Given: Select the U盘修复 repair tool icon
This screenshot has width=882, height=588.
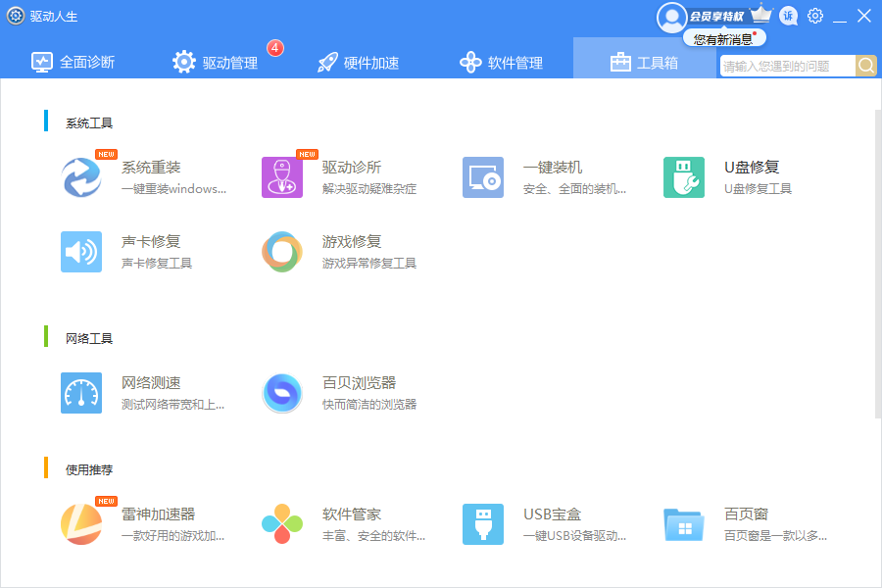Looking at the screenshot, I should click(684, 177).
